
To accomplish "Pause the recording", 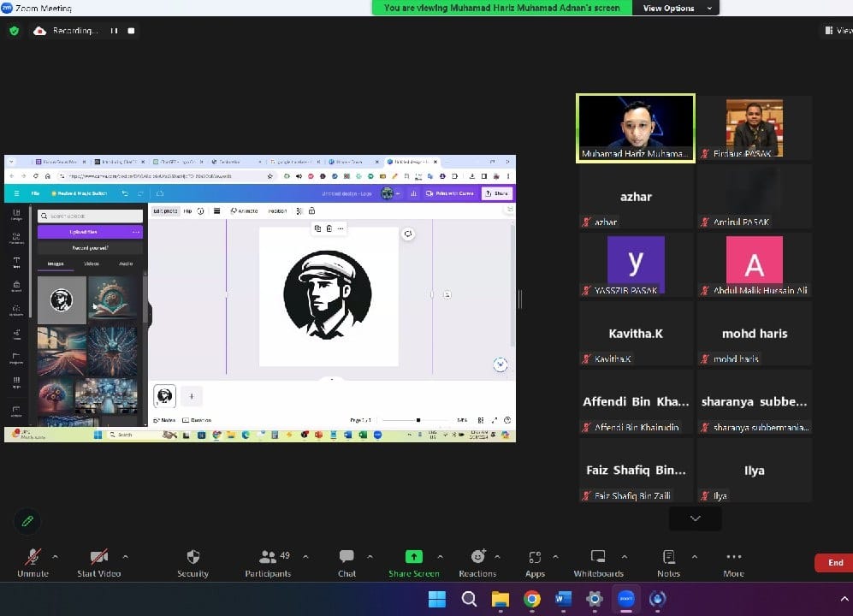I will tap(114, 31).
